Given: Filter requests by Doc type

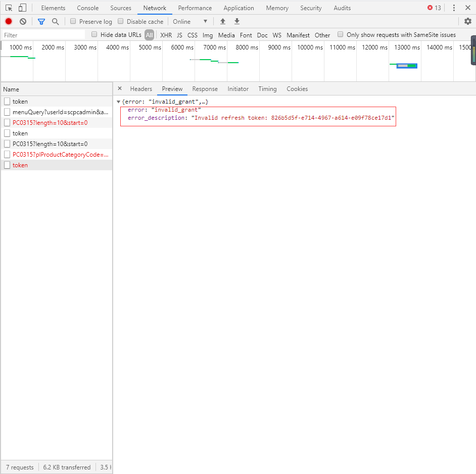Looking at the screenshot, I should point(262,35).
